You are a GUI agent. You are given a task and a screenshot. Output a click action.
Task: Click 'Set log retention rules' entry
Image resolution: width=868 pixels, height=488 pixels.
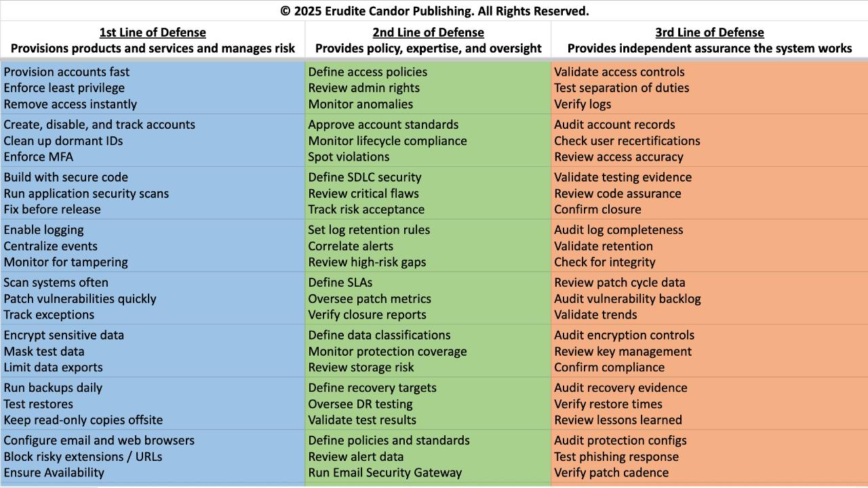click(x=369, y=230)
